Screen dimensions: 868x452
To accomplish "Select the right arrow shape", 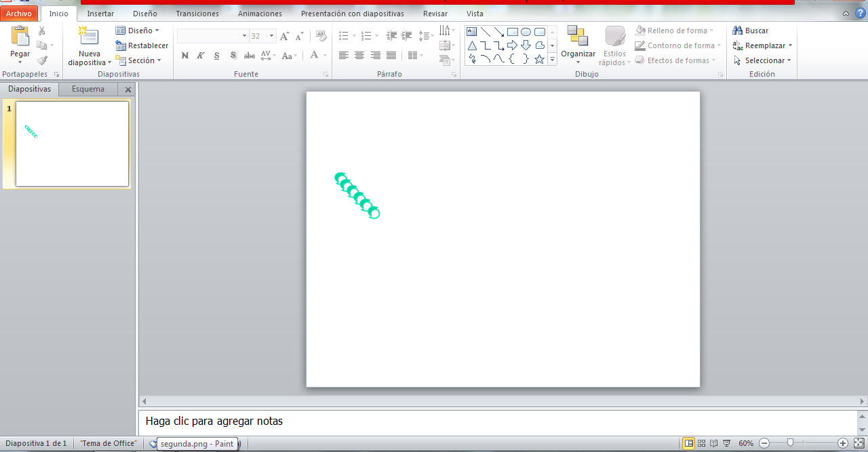I will pyautogui.click(x=513, y=45).
